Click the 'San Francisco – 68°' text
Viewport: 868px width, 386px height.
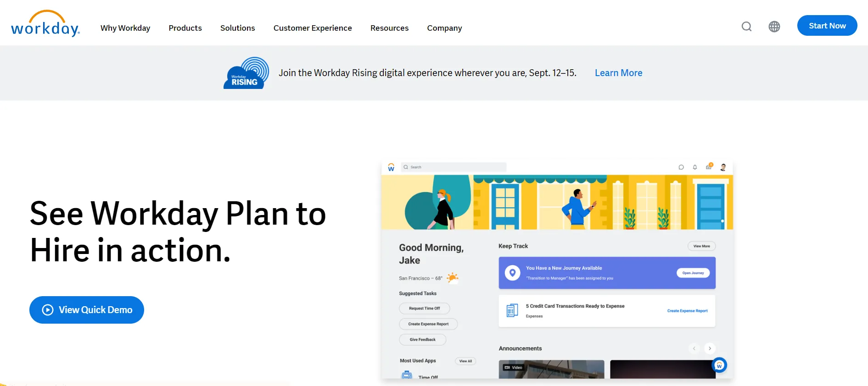(x=421, y=278)
